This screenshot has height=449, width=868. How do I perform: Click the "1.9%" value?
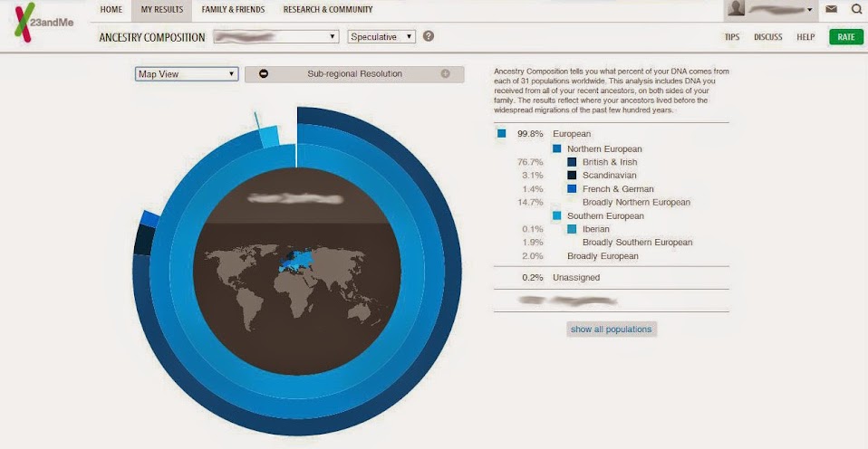pos(532,243)
